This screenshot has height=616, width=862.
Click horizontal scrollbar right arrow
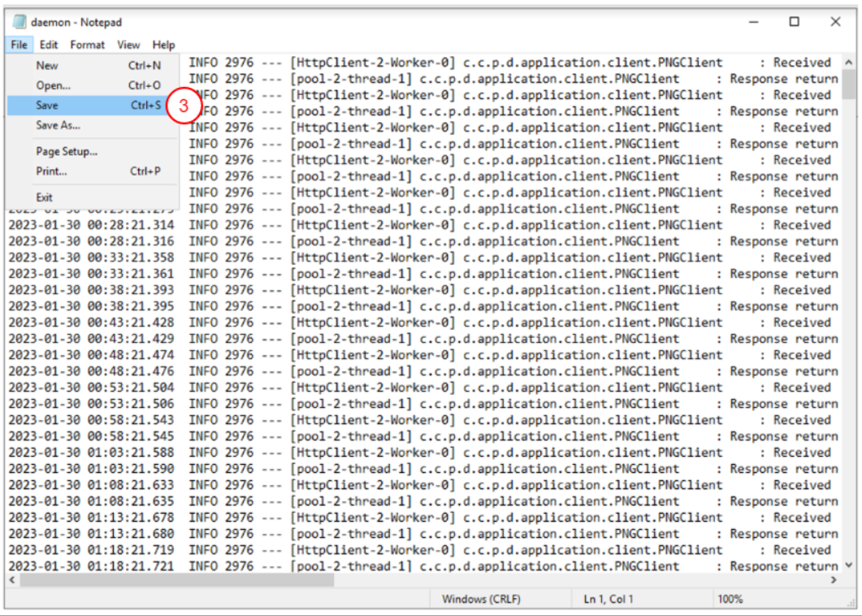click(834, 579)
